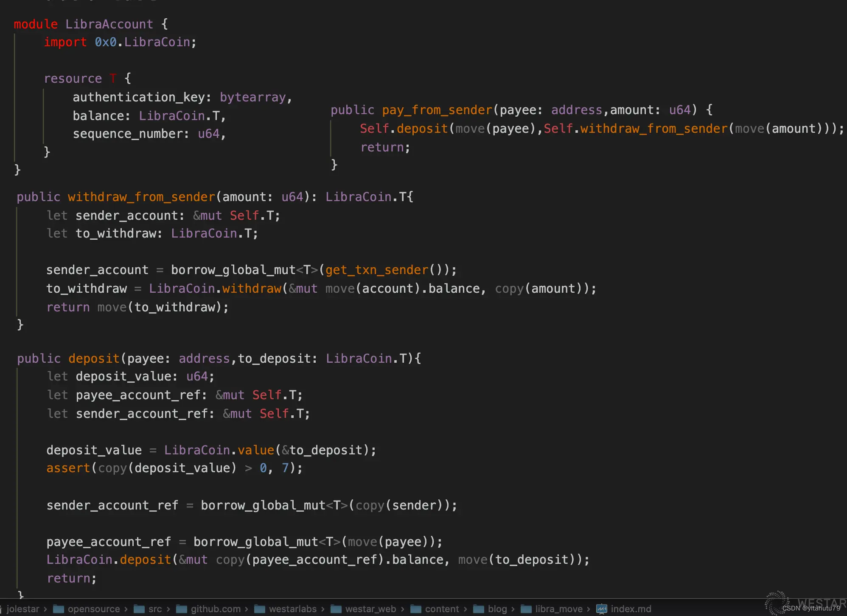This screenshot has height=616, width=847.
Task: Open the index.md file name in breadcrumb
Action: (631, 609)
